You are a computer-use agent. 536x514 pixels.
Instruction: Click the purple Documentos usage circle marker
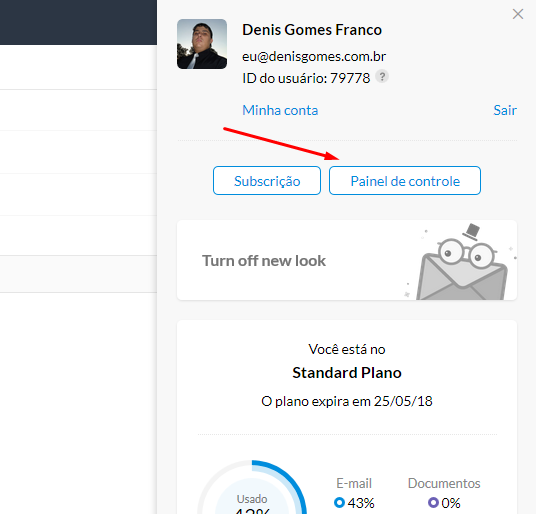pyautogui.click(x=433, y=502)
